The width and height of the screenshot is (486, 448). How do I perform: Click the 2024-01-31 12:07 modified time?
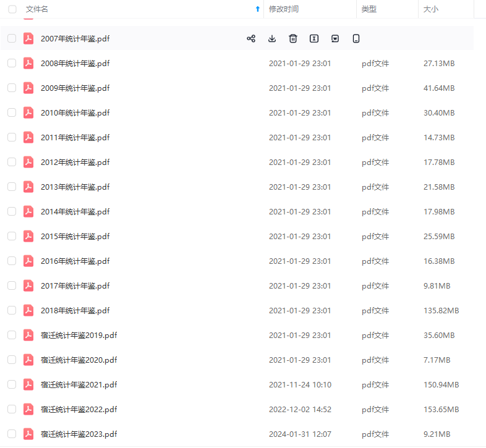click(300, 434)
